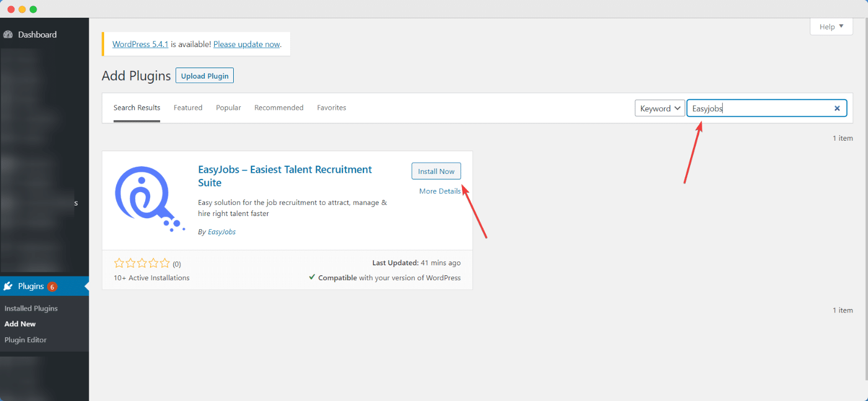Switch to the Featured tab
The height and width of the screenshot is (401, 868).
[x=188, y=107]
